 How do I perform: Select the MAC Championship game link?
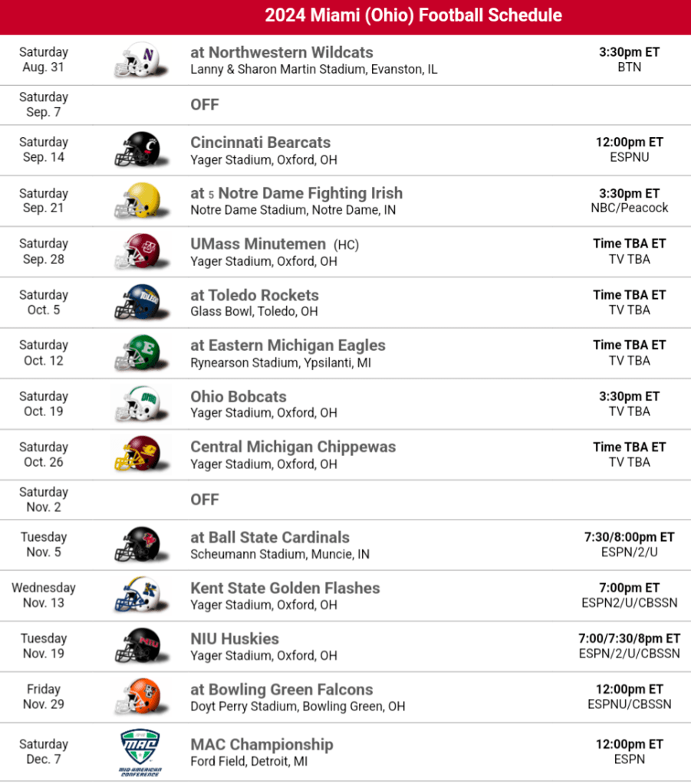[262, 744]
